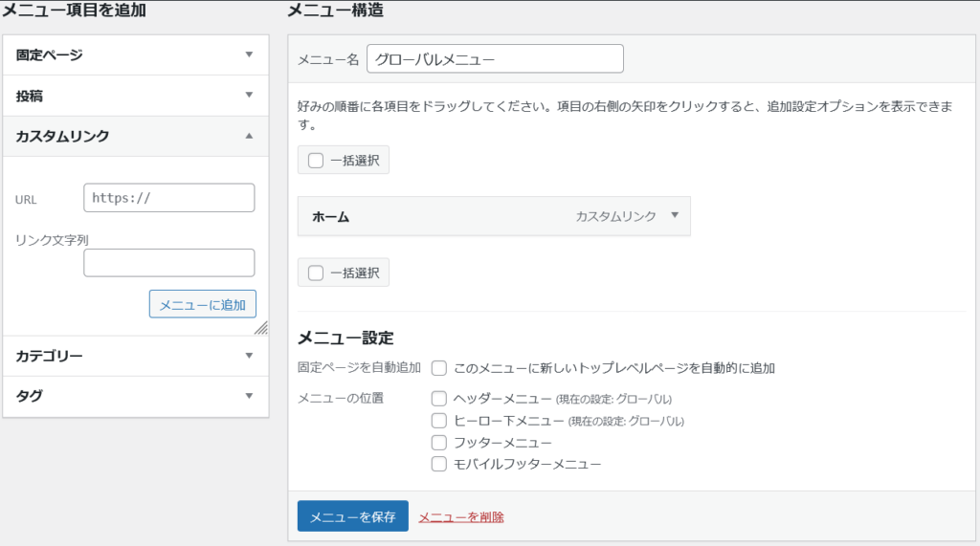Enable auto-add new top-level pages checkbox

click(439, 367)
